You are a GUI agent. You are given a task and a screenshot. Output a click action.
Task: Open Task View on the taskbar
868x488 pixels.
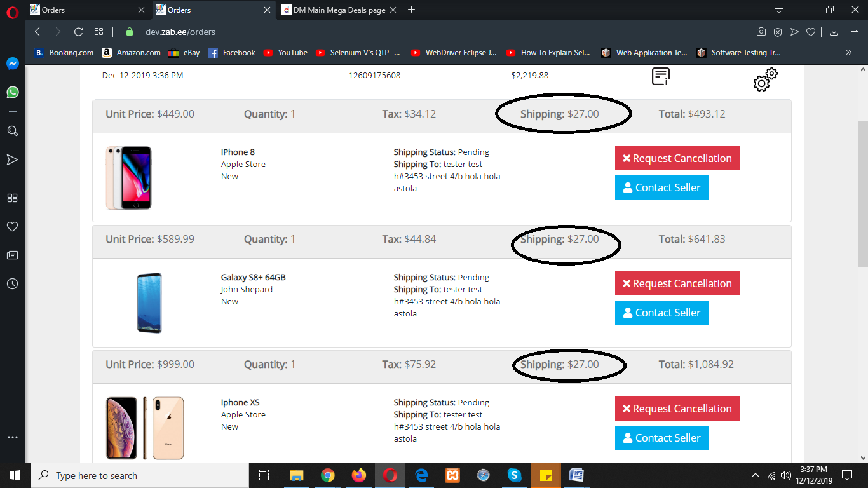point(264,475)
